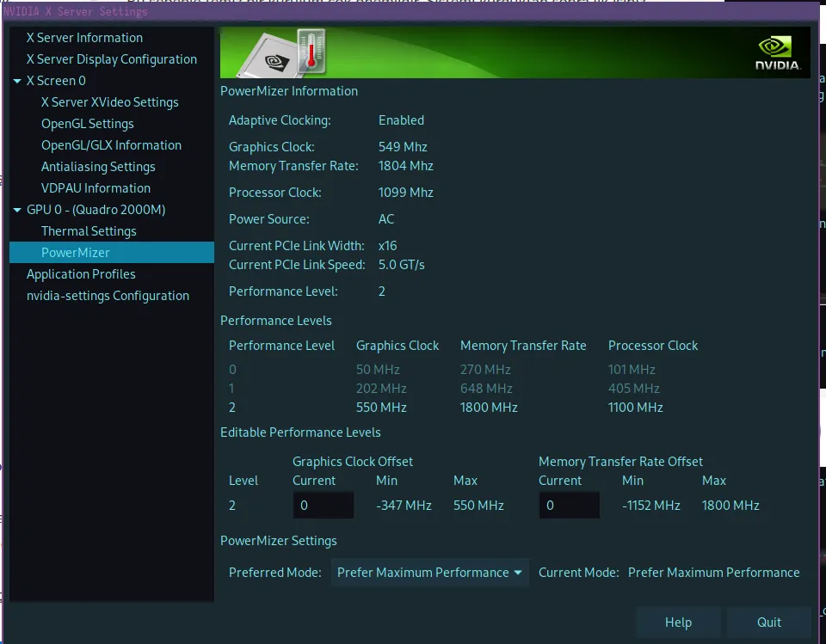
Task: Select GPU 0 - (Quadro 2000M) entry
Action: pyautogui.click(x=96, y=210)
